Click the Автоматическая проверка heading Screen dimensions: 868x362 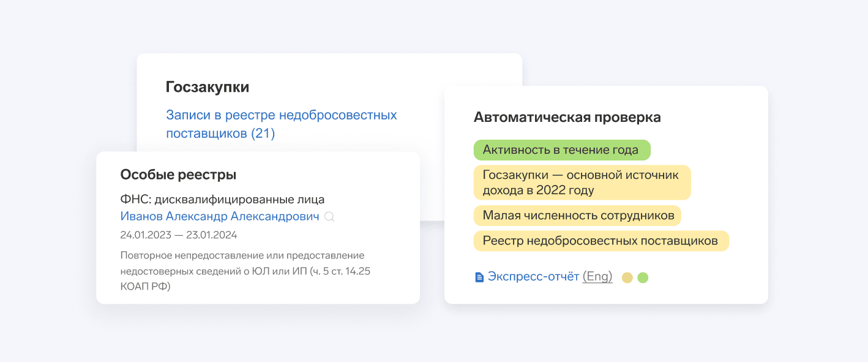(x=567, y=118)
